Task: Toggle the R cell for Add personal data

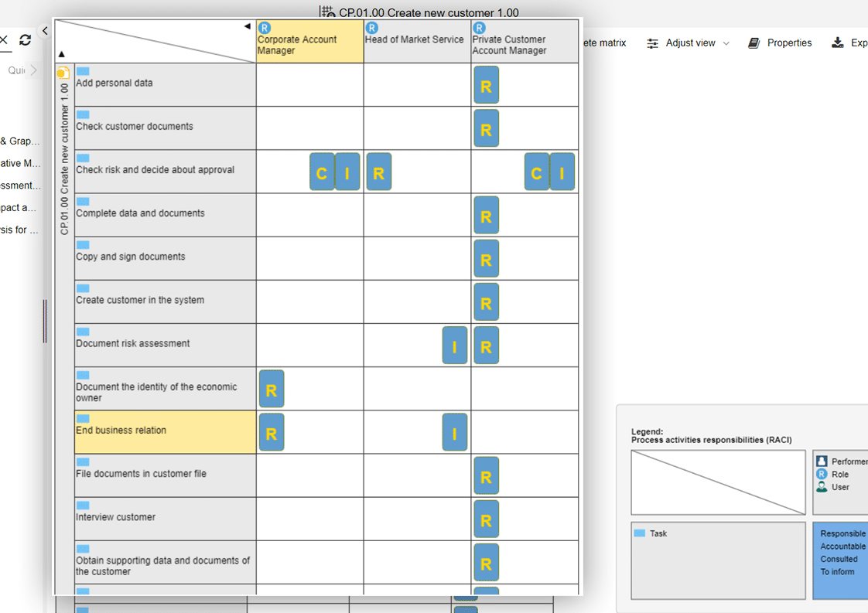Action: [486, 85]
